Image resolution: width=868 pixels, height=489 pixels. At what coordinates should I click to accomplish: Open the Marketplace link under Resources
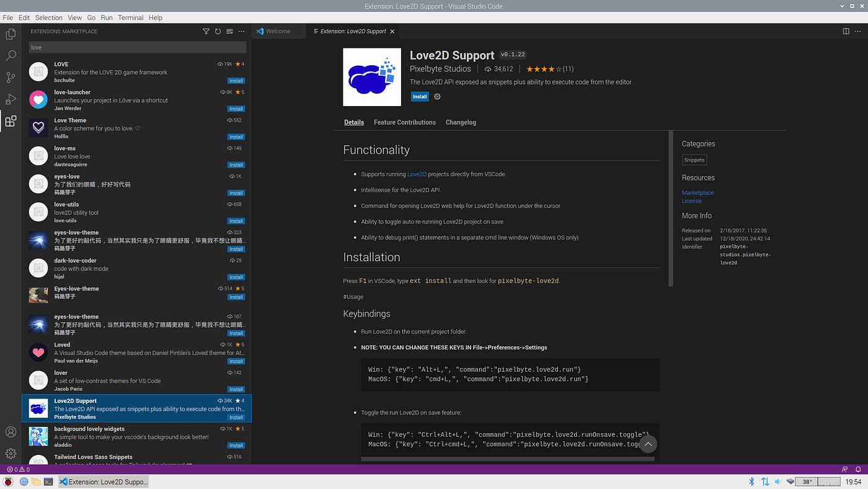pyautogui.click(x=697, y=192)
